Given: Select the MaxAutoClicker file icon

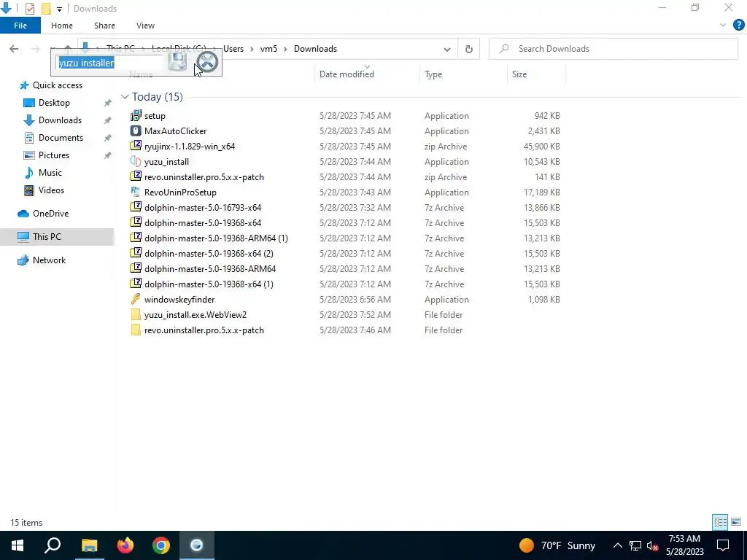Looking at the screenshot, I should [x=136, y=131].
